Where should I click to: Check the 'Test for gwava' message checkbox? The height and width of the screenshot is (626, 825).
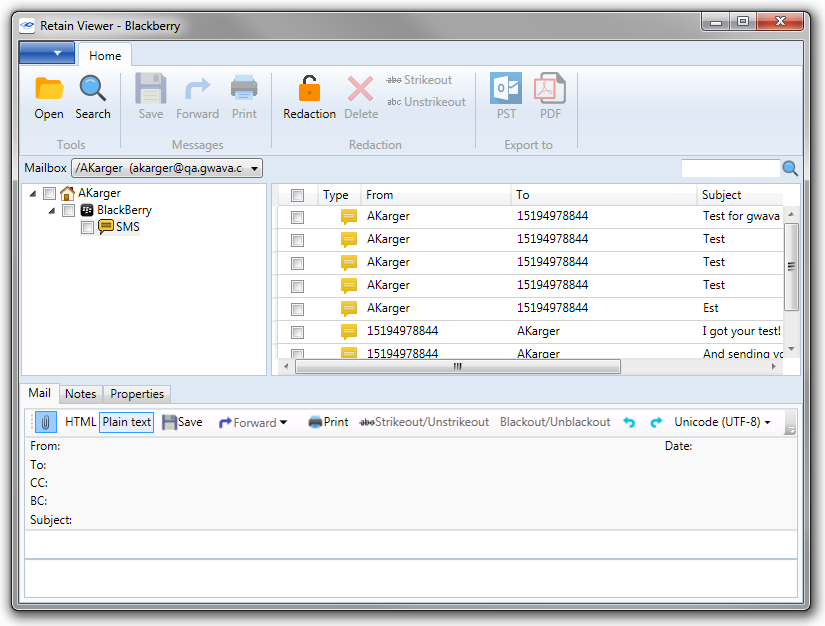click(297, 217)
